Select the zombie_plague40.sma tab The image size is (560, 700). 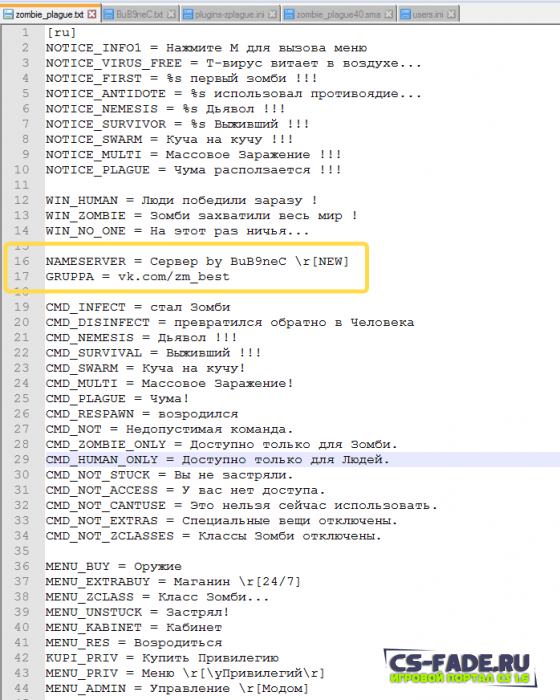(339, 14)
